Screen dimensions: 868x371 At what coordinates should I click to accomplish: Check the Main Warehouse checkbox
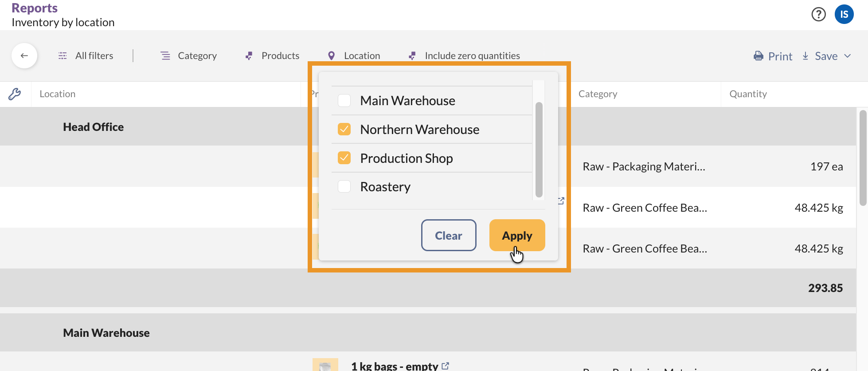click(344, 101)
